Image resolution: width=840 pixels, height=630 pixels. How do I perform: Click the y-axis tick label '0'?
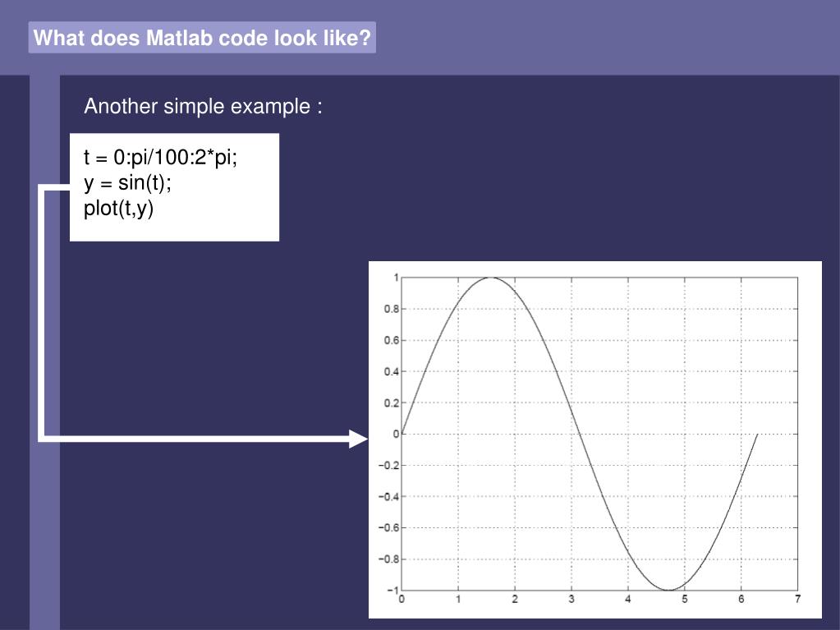[396, 434]
